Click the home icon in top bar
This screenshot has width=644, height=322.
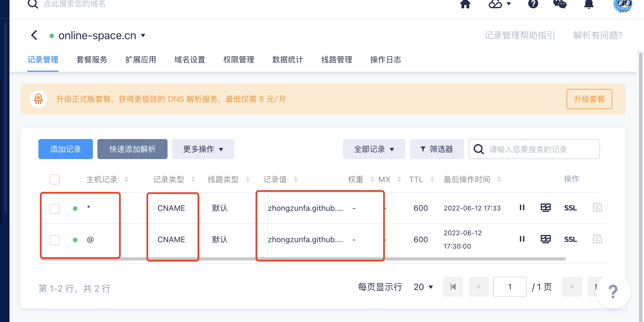tap(465, 4)
